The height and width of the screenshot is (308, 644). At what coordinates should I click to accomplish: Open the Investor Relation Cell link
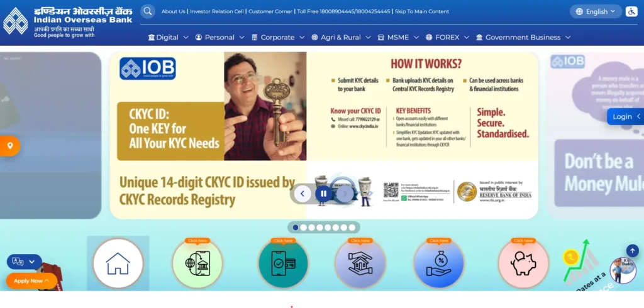tap(217, 11)
